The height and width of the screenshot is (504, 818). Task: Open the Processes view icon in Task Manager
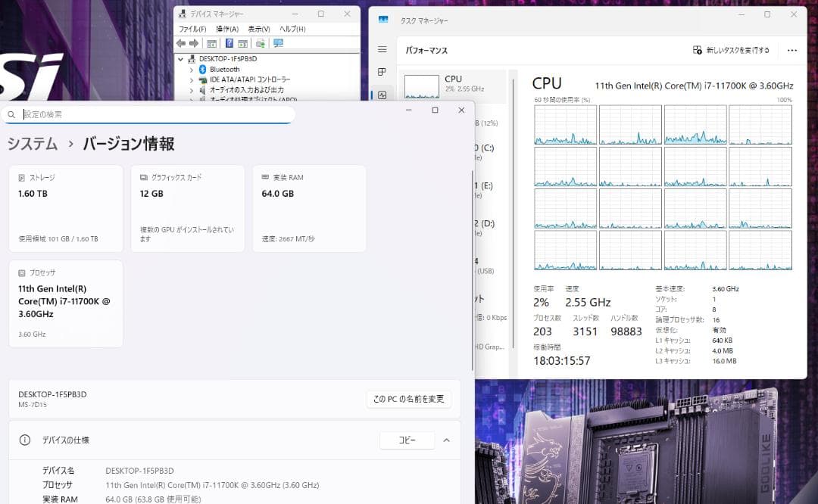(x=383, y=72)
